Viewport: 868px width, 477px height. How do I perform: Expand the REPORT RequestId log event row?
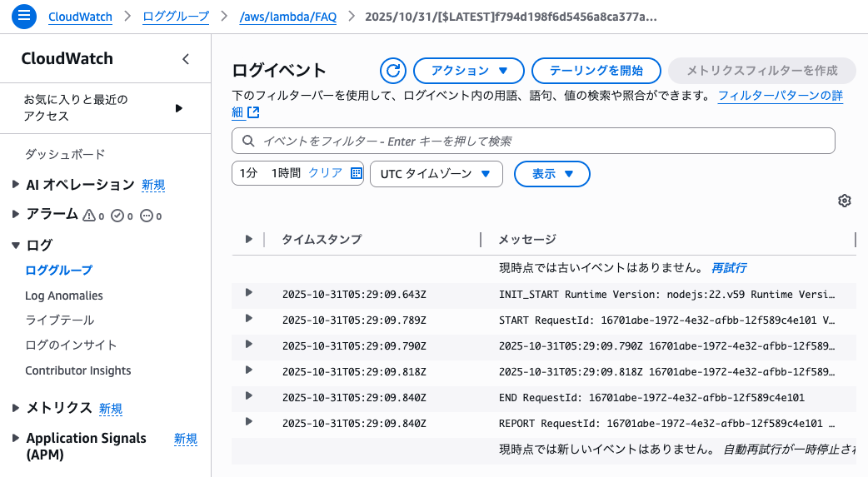pos(248,422)
